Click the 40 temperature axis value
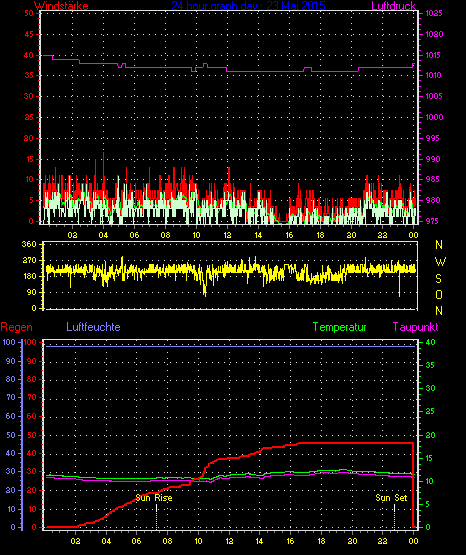 point(430,342)
